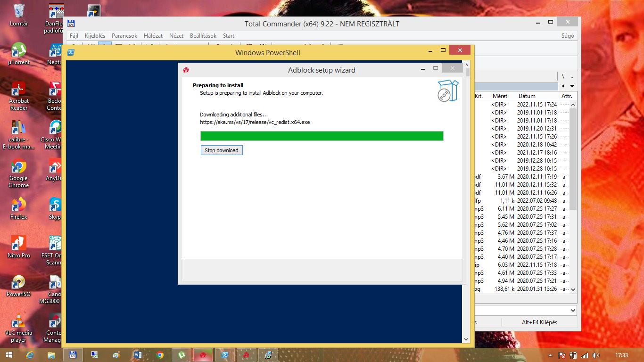
Task: Sort file list by Dátum column
Action: (x=527, y=96)
